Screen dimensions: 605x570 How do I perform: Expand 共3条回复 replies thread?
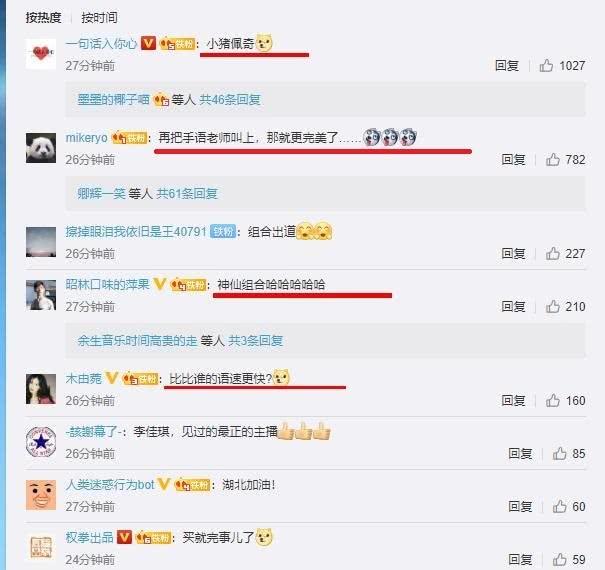pyautogui.click(x=255, y=340)
